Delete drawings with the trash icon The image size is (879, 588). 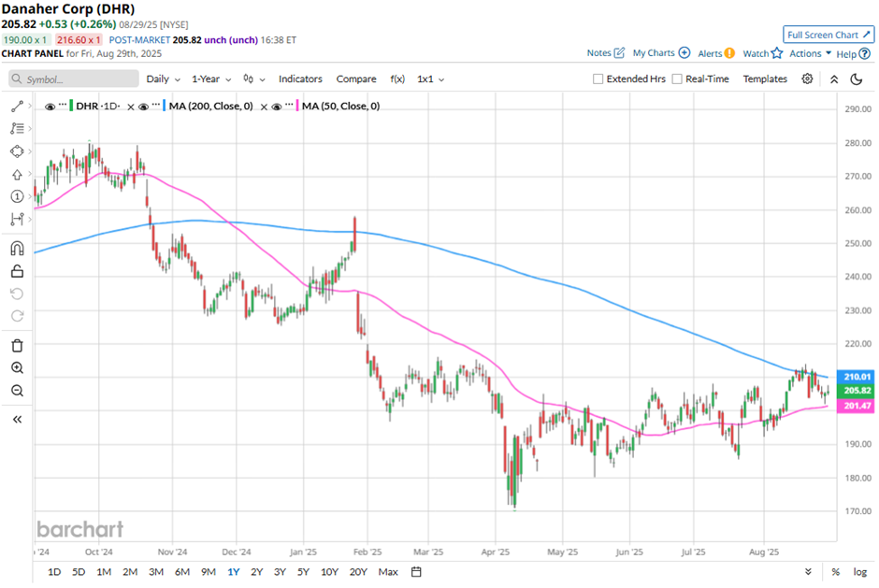point(17,345)
